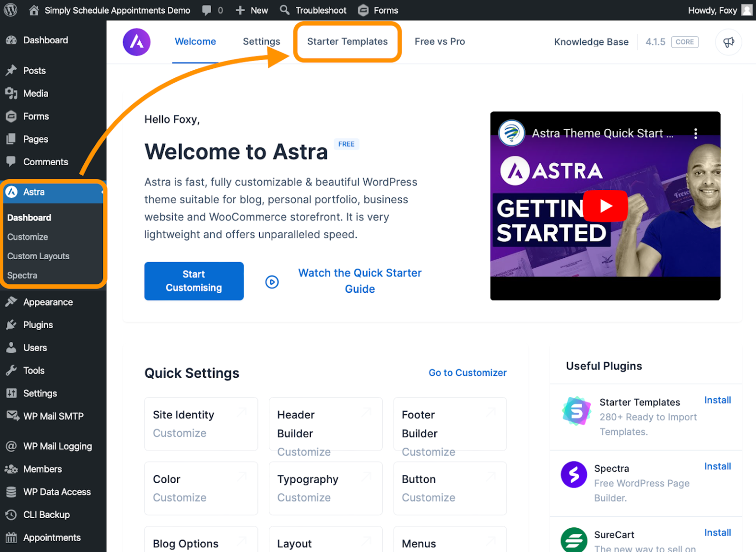Click the Astra logo in header
756x552 pixels.
click(136, 42)
